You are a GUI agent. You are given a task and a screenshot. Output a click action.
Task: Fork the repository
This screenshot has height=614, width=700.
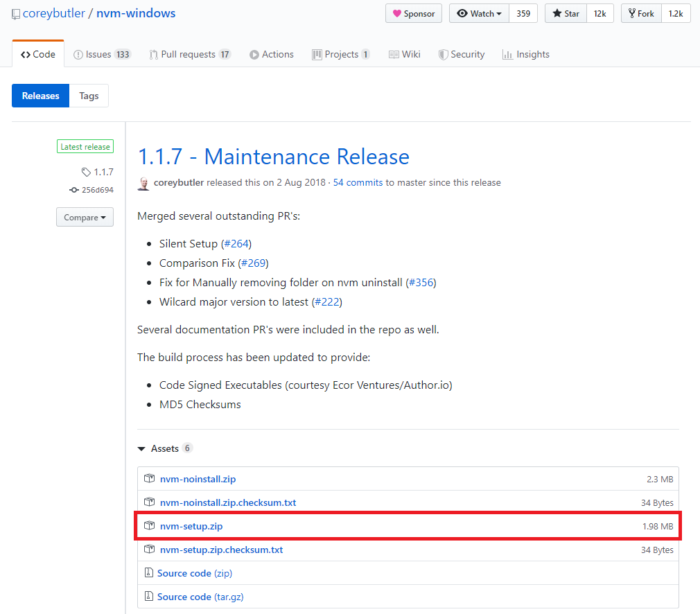tap(641, 13)
